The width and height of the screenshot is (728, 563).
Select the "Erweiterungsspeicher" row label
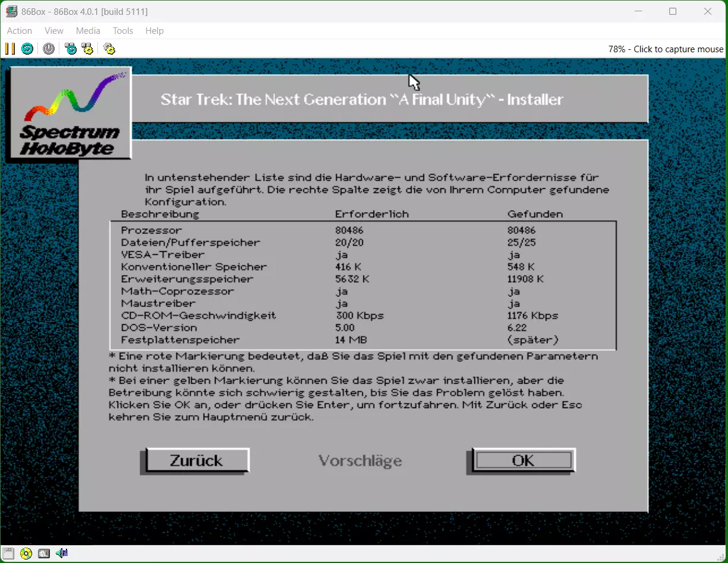coord(187,279)
